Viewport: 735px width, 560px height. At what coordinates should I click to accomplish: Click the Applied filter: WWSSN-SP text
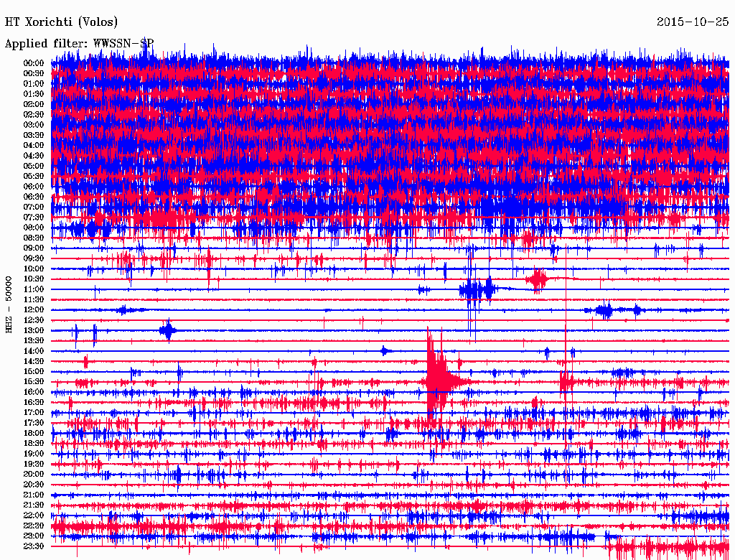tap(79, 43)
